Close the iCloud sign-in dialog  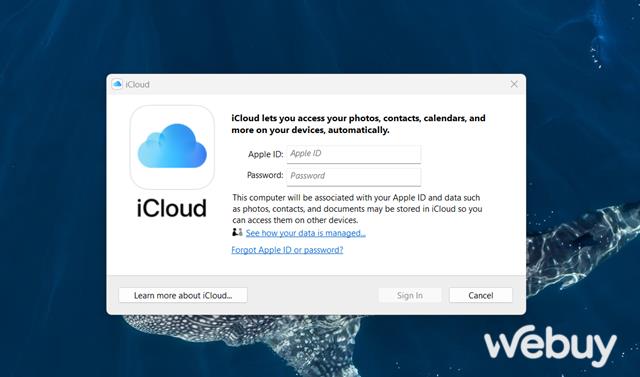tap(514, 84)
